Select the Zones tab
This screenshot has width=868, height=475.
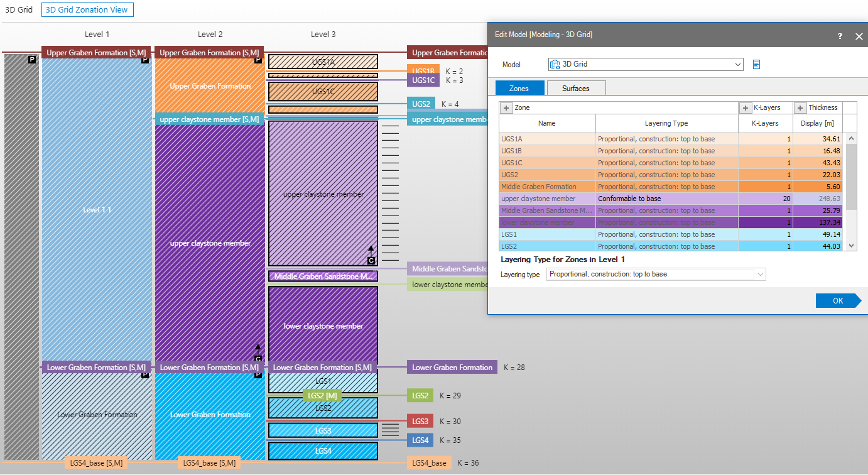(x=519, y=88)
